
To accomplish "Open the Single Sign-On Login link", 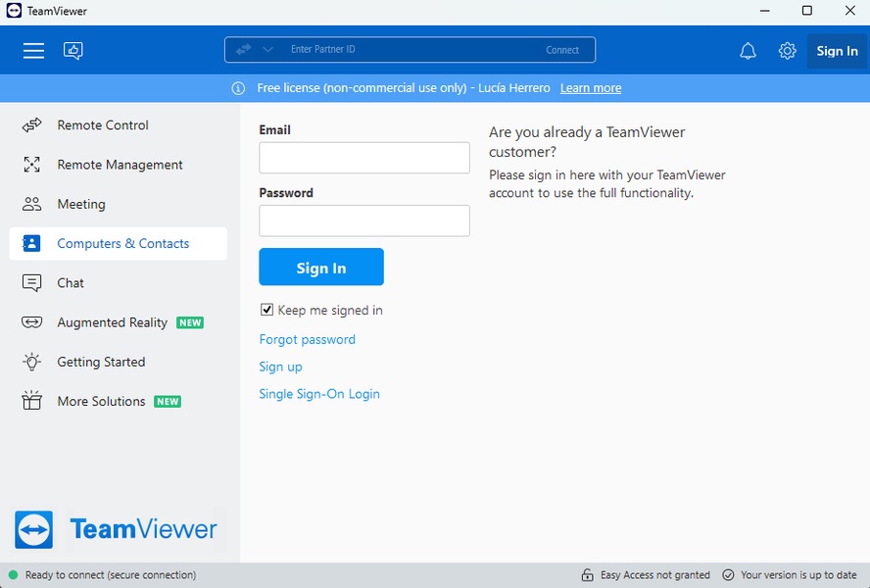I will 319,394.
